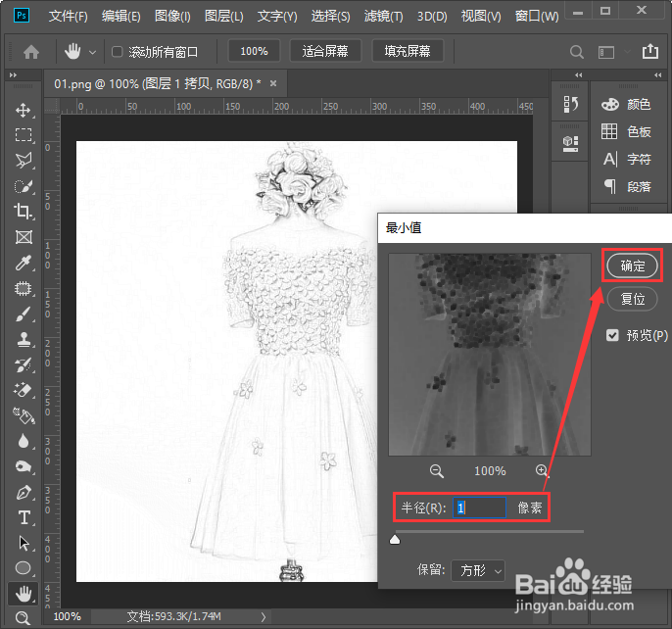Open the 3D materials panel icon
672x629 pixels.
570,144
